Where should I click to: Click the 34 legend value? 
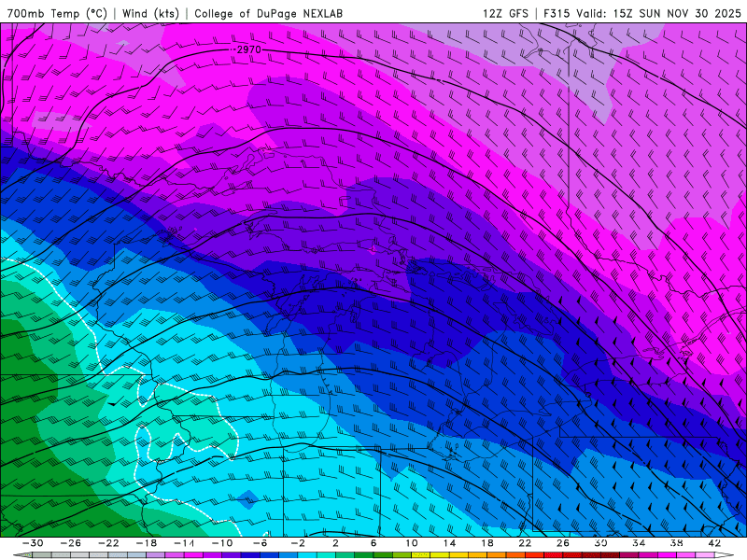(x=639, y=543)
